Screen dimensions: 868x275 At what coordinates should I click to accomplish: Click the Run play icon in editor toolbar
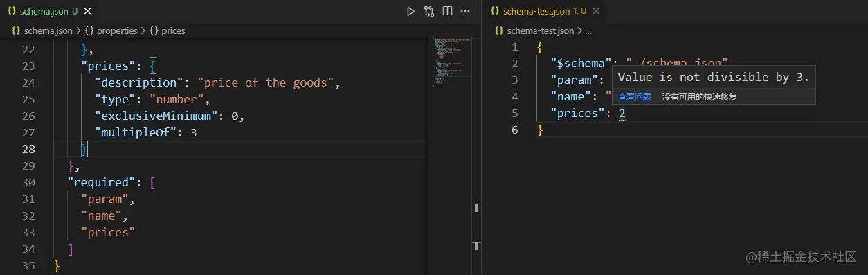click(411, 11)
